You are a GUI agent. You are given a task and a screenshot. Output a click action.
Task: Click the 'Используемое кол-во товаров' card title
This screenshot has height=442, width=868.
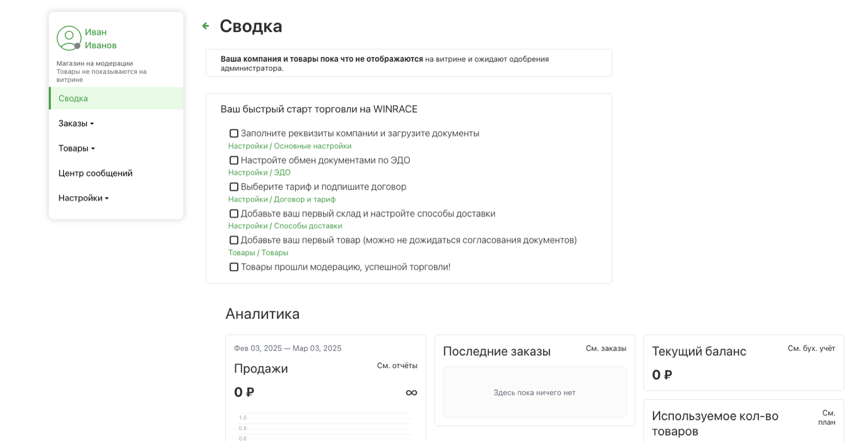[x=715, y=424]
